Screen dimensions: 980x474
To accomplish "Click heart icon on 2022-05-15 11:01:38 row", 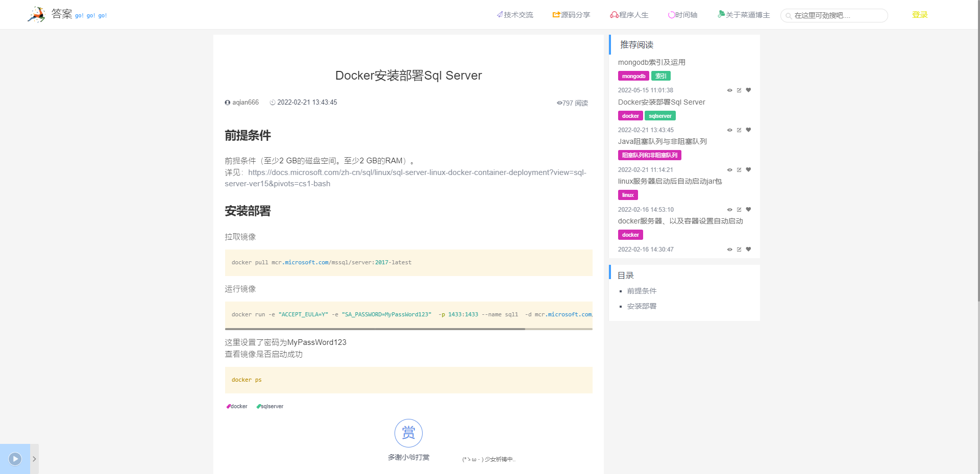I will (748, 90).
